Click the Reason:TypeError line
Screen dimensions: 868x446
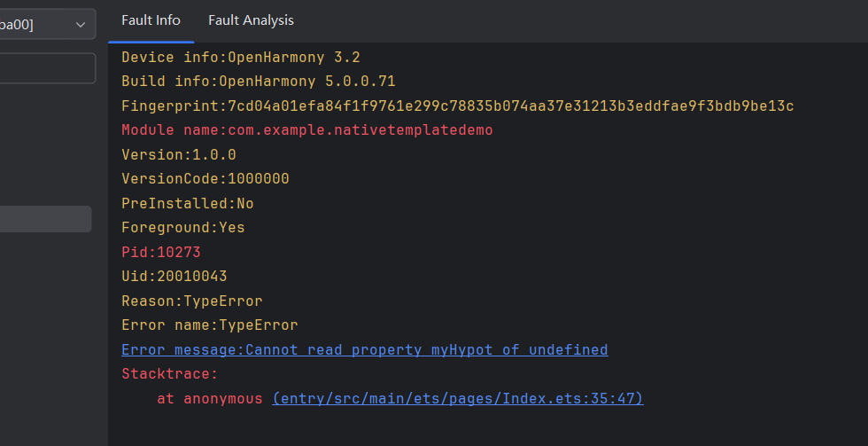click(x=191, y=301)
